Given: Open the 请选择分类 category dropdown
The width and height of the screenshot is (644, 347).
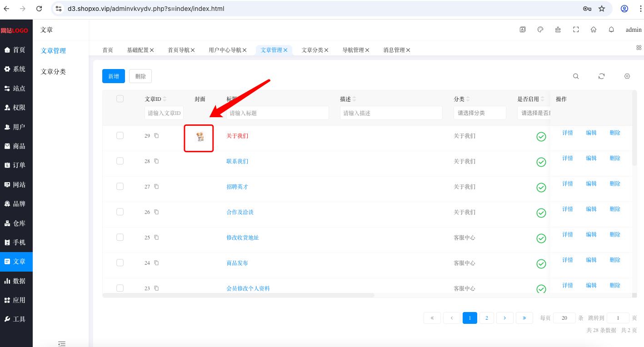Looking at the screenshot, I should coord(480,113).
